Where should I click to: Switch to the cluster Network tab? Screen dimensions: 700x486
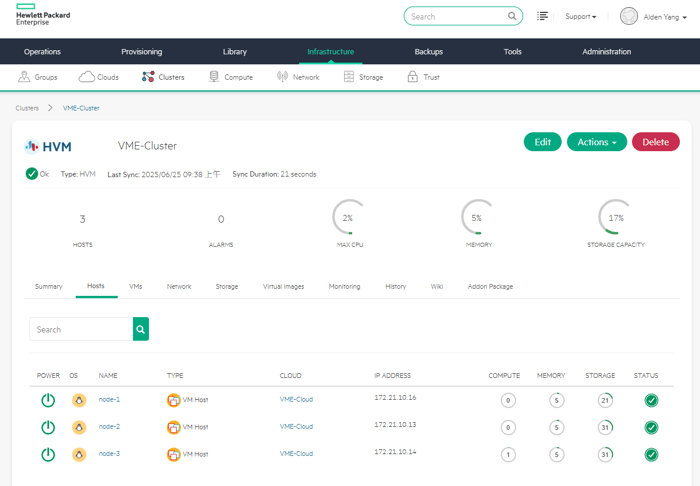179,286
